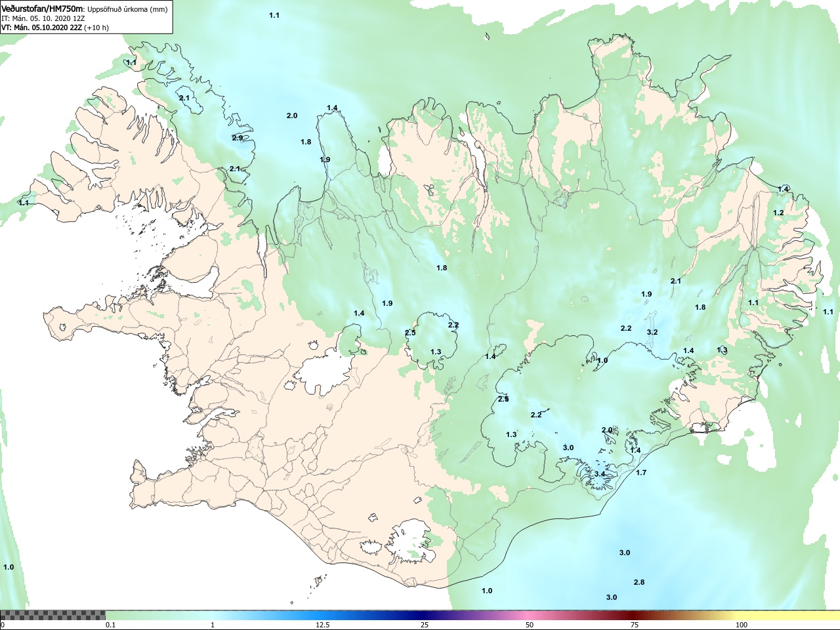Click the 12.5 tick label on color scale
840x630 pixels.
[323, 625]
